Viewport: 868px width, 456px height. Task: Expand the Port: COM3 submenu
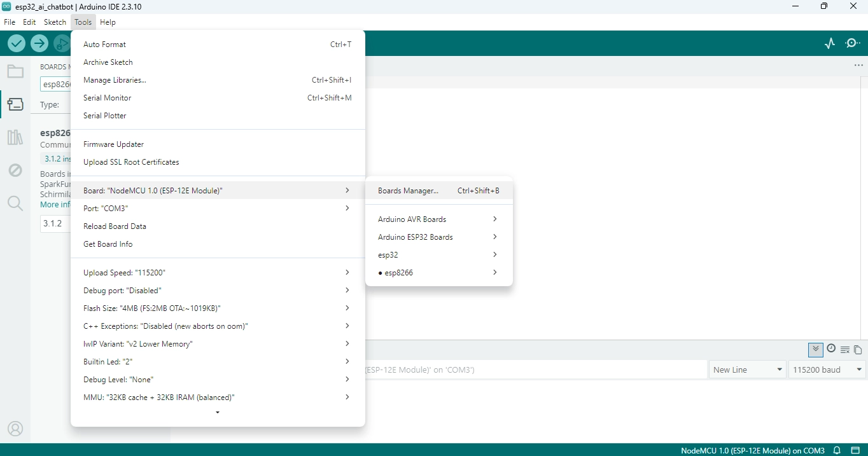pyautogui.click(x=218, y=208)
